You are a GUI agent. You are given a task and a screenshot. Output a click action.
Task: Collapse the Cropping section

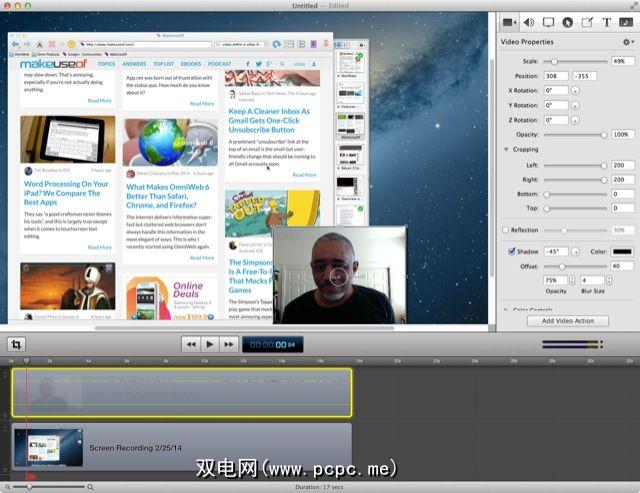click(506, 149)
